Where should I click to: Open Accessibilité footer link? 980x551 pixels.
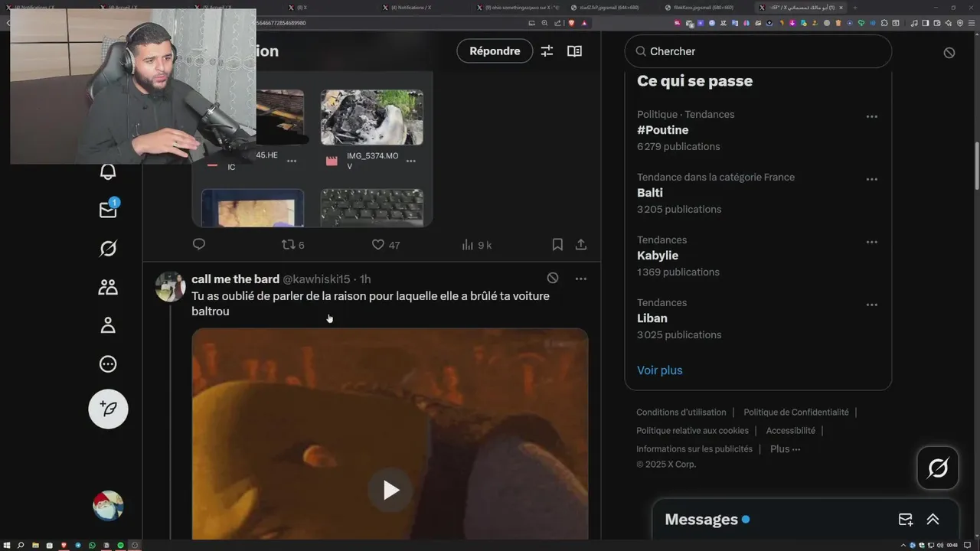pos(791,431)
